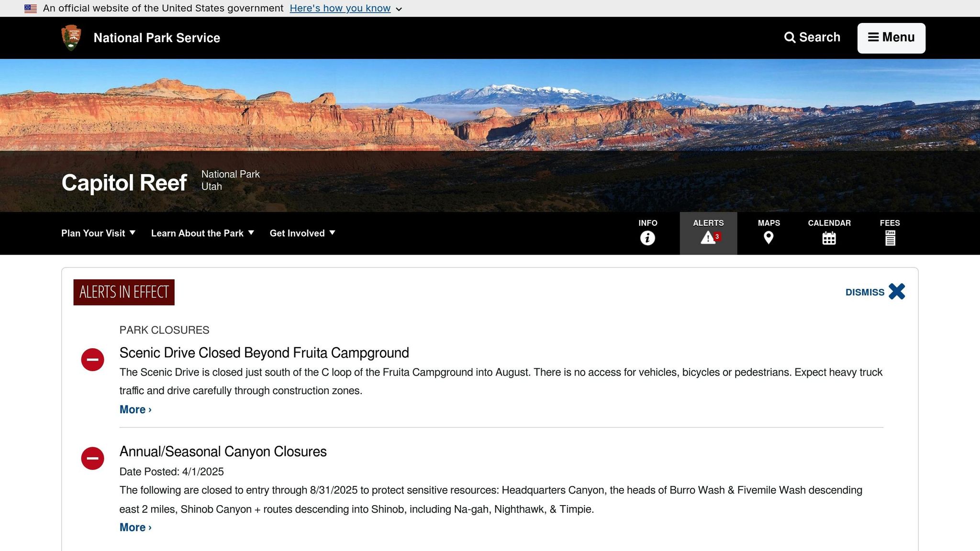Screen dimensions: 980x551
Task: Click National Park Service home link
Action: 157,38
